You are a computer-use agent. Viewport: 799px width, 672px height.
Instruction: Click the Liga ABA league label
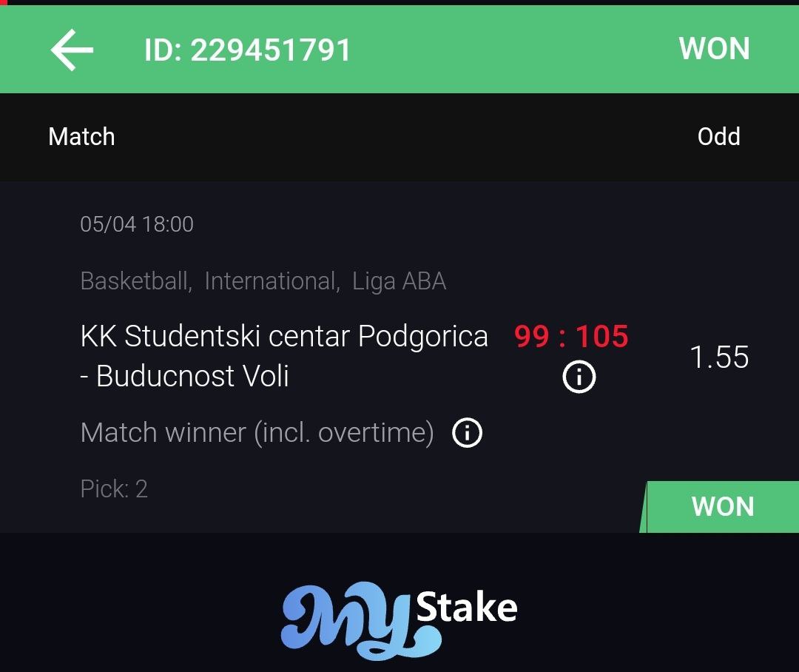399,281
